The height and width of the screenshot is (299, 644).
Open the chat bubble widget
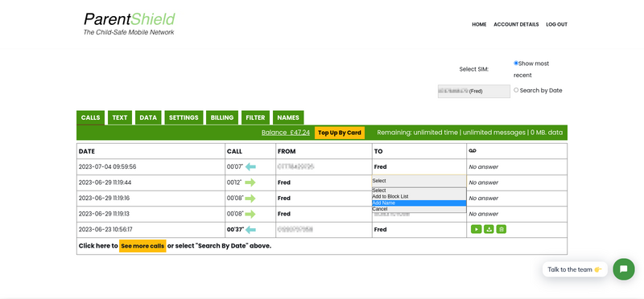coord(623,269)
